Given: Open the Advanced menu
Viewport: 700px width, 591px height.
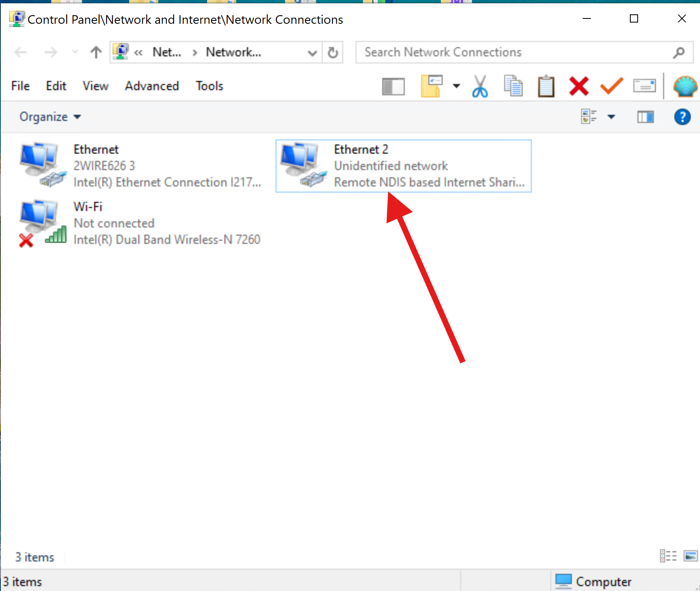Looking at the screenshot, I should pyautogui.click(x=152, y=86).
